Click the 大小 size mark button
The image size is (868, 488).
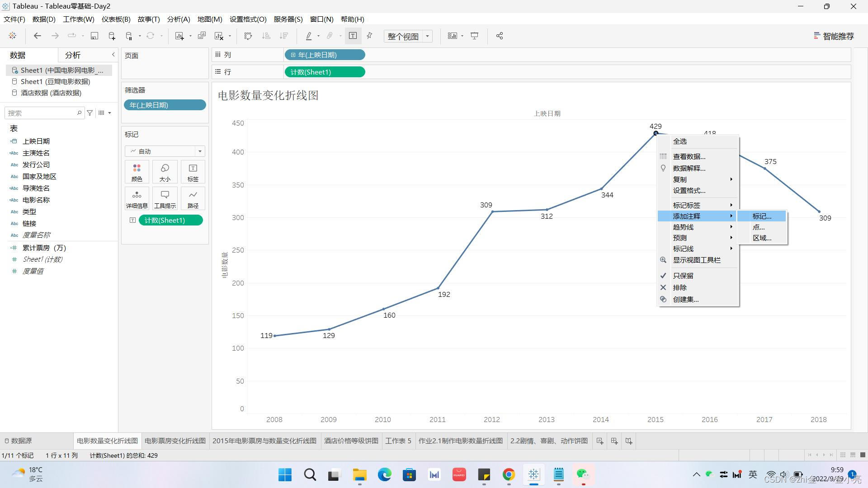pos(165,172)
